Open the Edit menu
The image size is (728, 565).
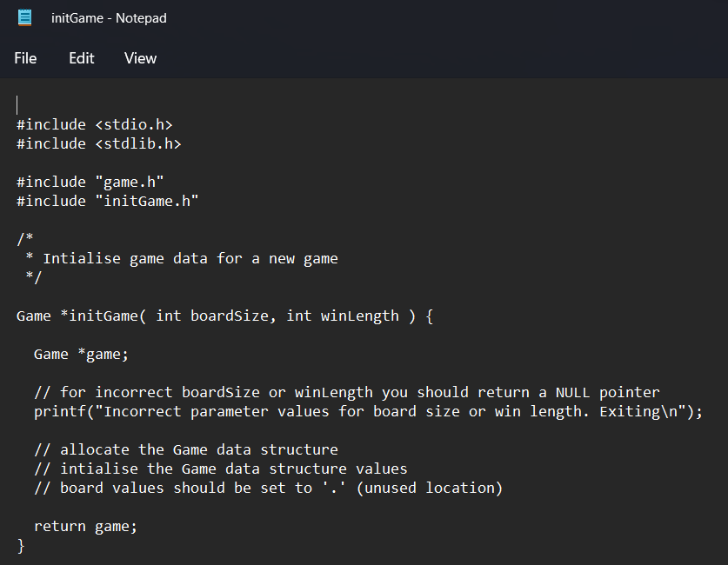pyautogui.click(x=81, y=58)
